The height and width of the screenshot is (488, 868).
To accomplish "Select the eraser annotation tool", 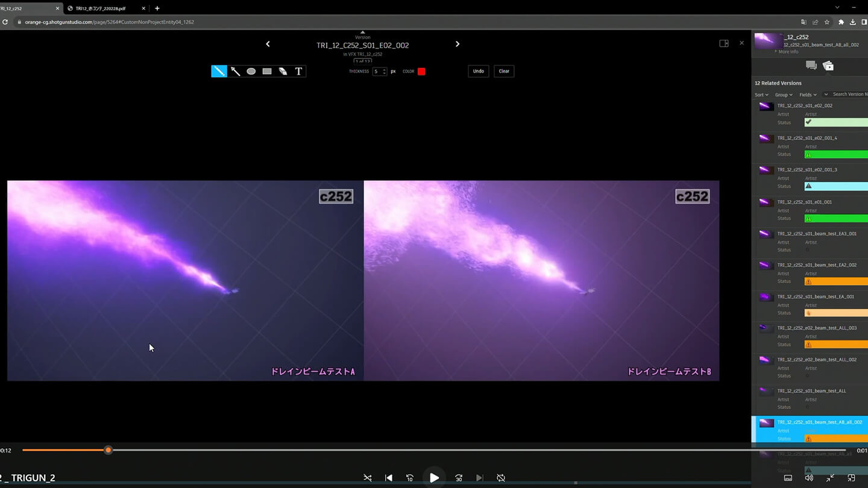I will pos(283,71).
